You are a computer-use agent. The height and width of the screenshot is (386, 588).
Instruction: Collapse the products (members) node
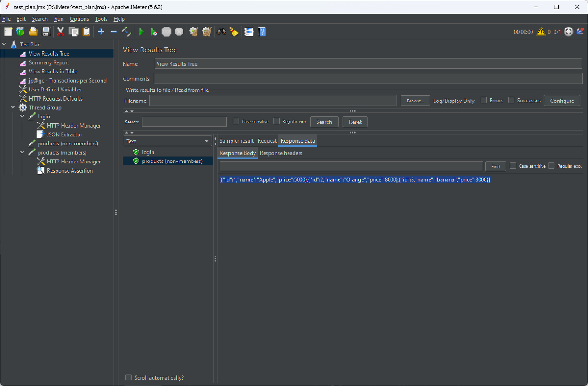[x=22, y=152]
